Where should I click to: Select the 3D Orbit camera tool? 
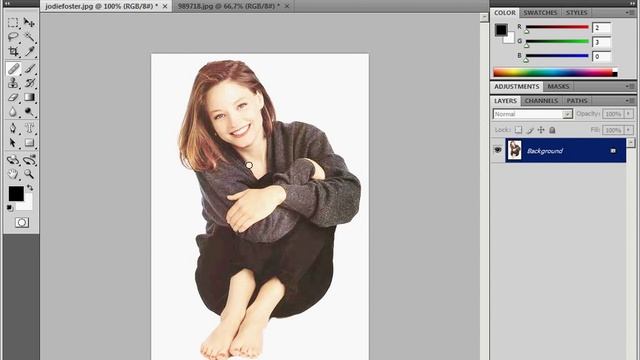coord(29,160)
